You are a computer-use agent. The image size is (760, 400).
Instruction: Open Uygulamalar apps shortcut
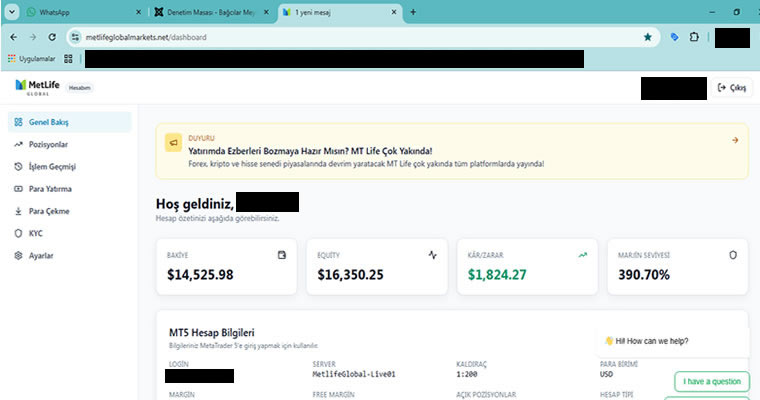coord(32,59)
